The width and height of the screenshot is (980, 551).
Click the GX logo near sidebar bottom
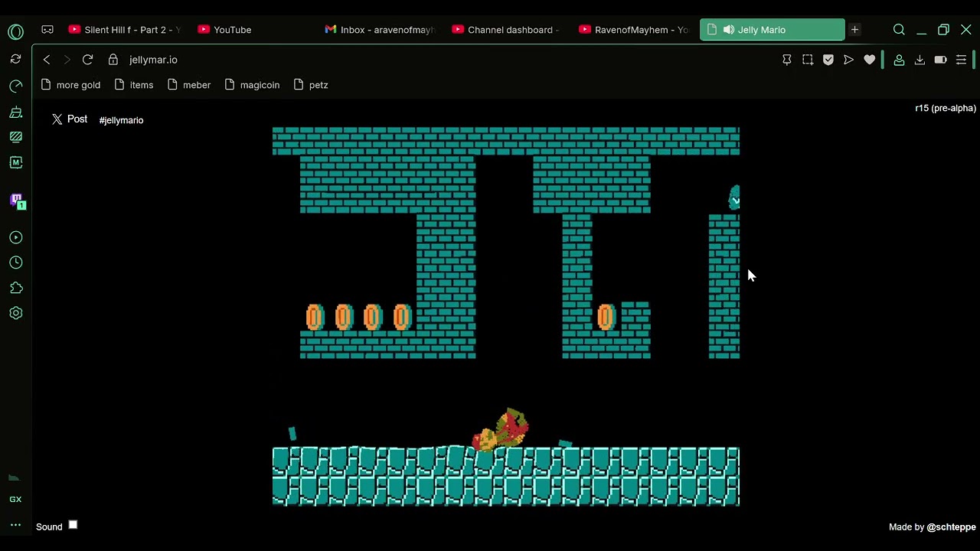tap(15, 499)
